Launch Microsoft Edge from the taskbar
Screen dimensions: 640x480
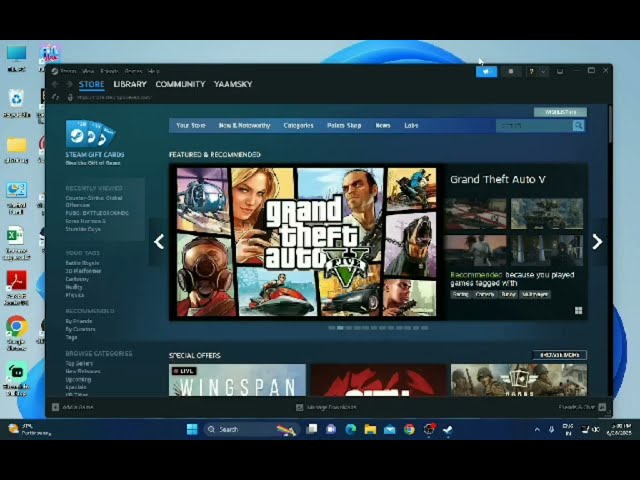(350, 429)
